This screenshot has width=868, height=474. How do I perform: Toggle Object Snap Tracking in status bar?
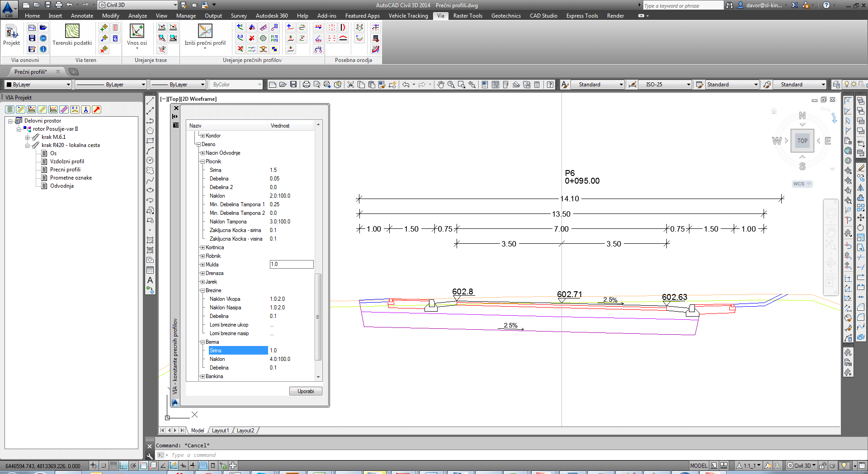coord(163,465)
